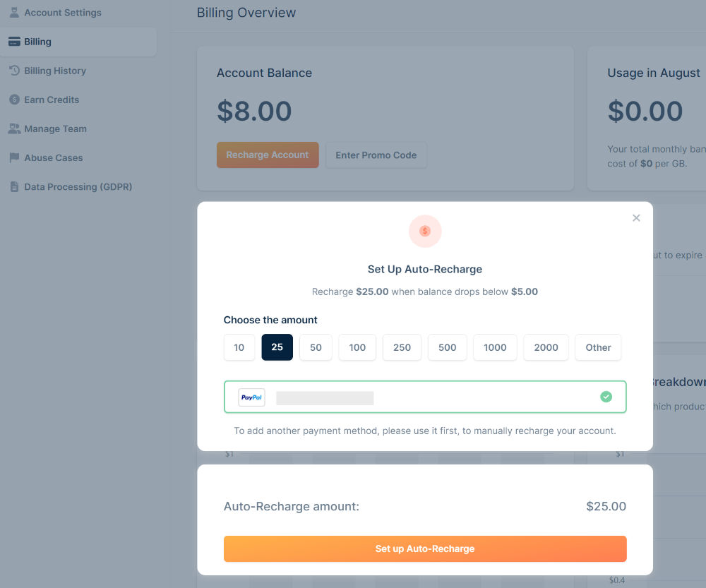Click the Account Settings user icon
The height and width of the screenshot is (588, 706).
click(14, 13)
